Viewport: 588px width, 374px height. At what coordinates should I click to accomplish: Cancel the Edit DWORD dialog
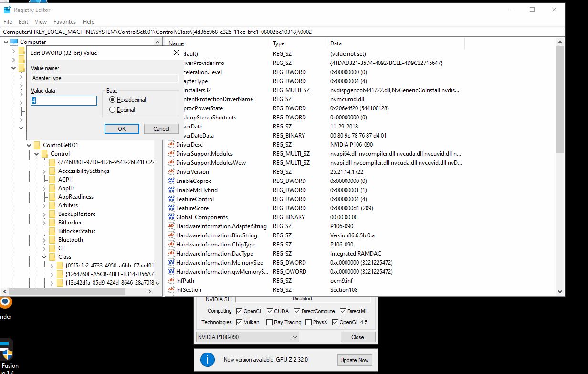(x=161, y=128)
